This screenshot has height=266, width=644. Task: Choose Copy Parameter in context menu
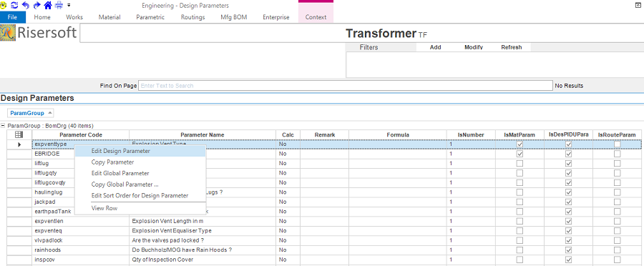click(x=140, y=162)
